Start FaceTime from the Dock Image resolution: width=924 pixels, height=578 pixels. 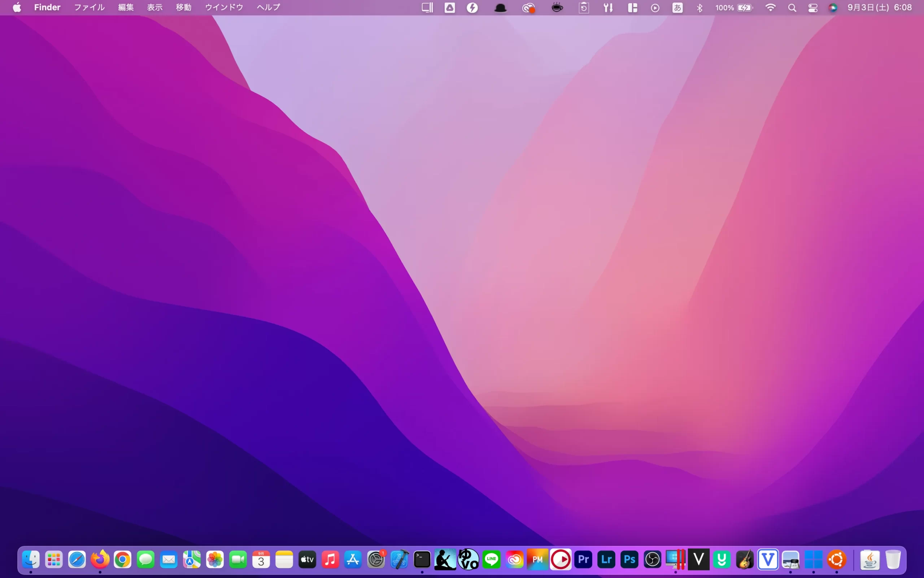(238, 560)
